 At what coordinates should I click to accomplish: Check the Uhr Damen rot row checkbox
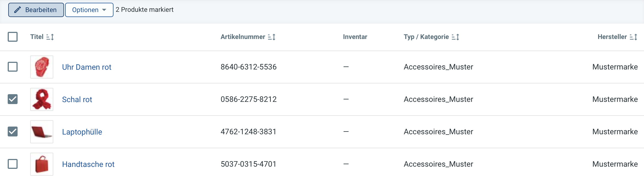pos(13,67)
